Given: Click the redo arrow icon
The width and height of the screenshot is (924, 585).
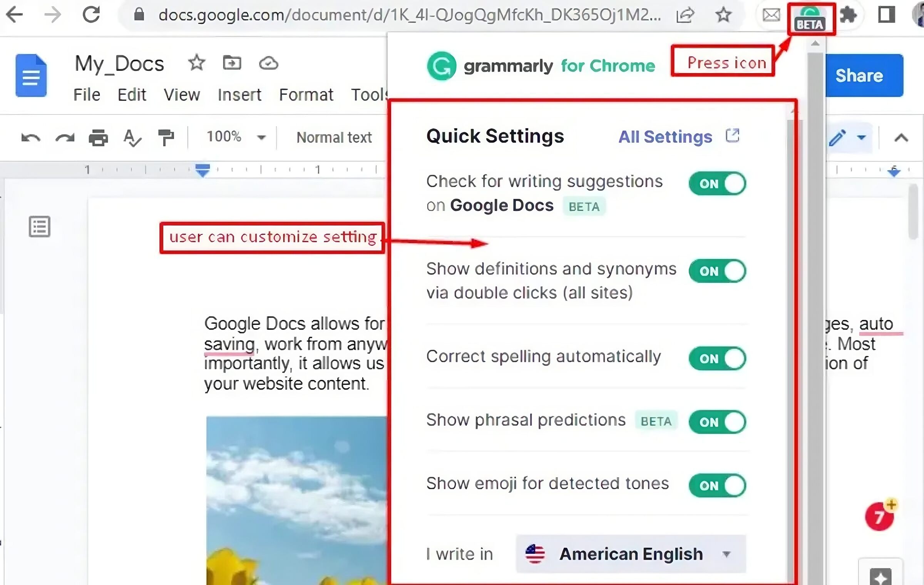Looking at the screenshot, I should point(65,137).
